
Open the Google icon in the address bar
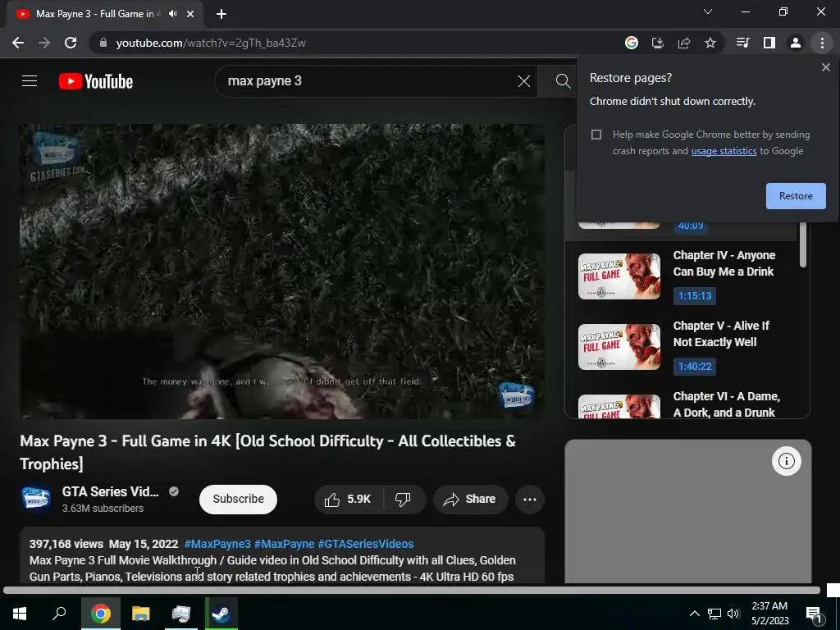632,43
